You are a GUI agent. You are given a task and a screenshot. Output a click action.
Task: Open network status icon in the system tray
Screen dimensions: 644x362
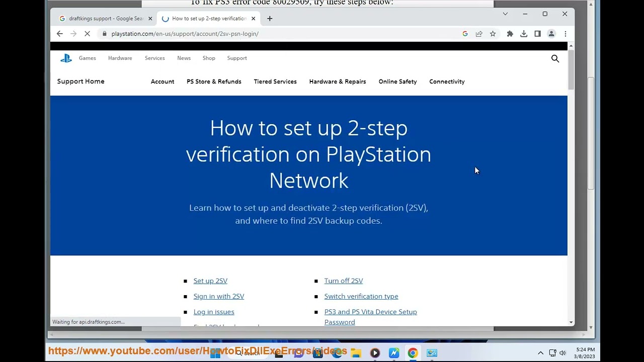point(552,353)
